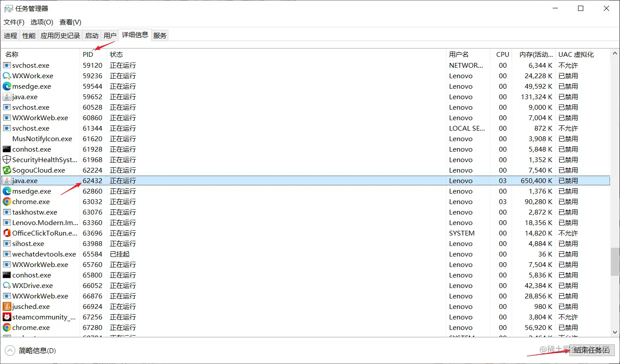Switch to the 应用历史记录 tab
This screenshot has width=620, height=364.
coord(60,35)
